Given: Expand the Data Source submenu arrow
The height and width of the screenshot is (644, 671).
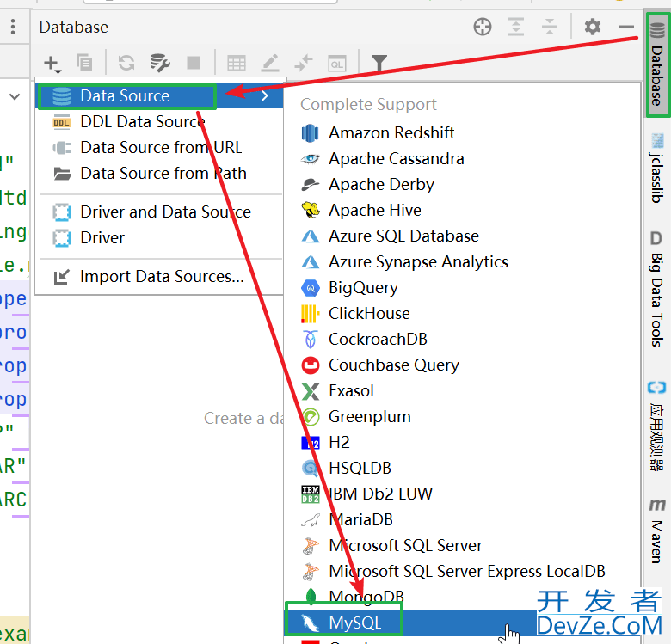Looking at the screenshot, I should pos(265,96).
